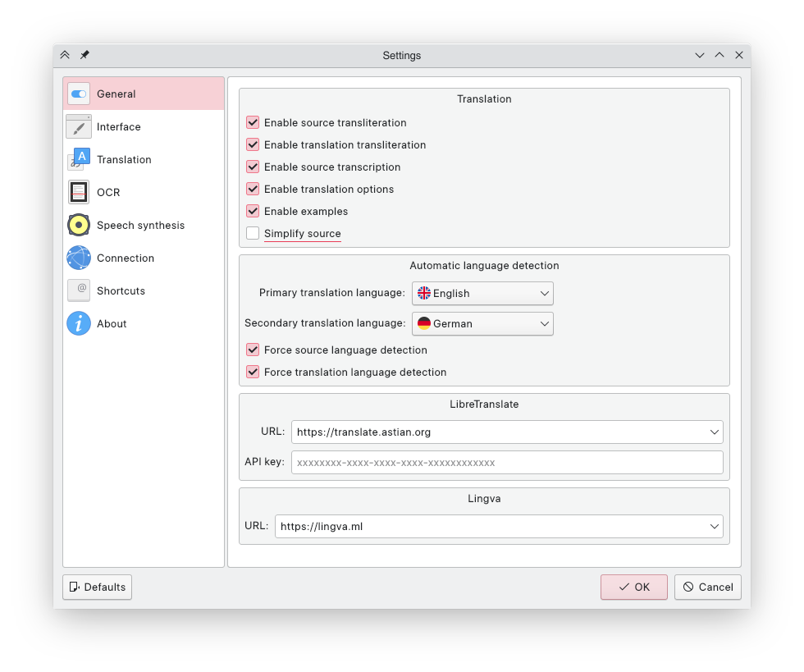
Task: Click the roll-up chevrons in the title bar
Action: (x=65, y=55)
